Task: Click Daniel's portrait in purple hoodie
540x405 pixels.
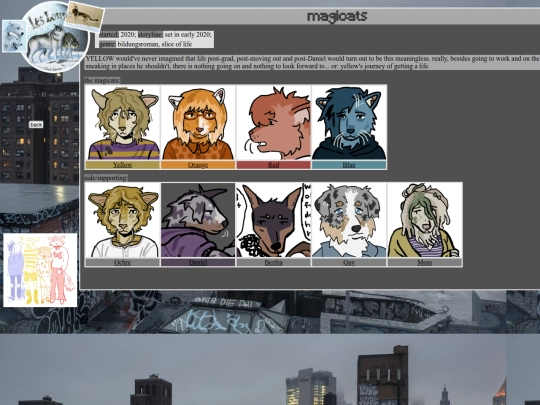Action: tap(198, 220)
